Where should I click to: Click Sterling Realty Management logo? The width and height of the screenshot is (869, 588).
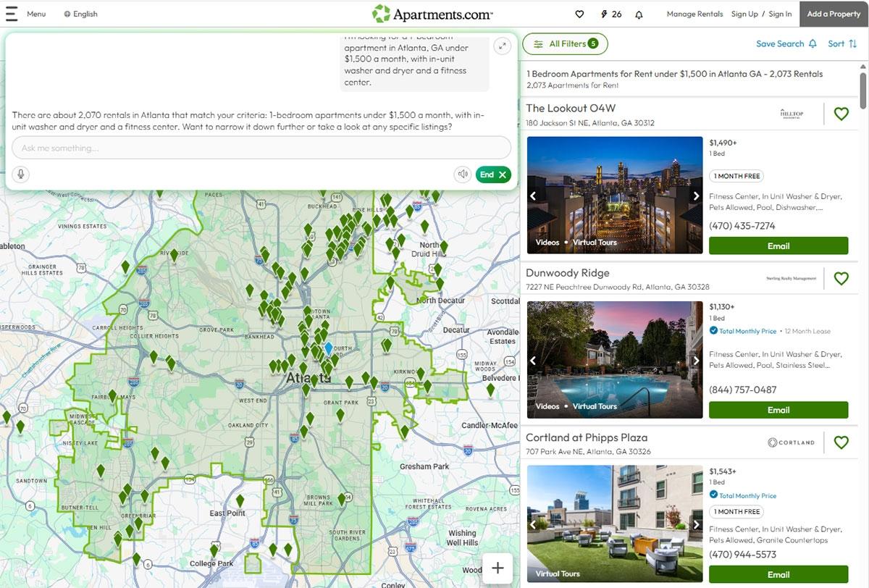click(x=791, y=278)
